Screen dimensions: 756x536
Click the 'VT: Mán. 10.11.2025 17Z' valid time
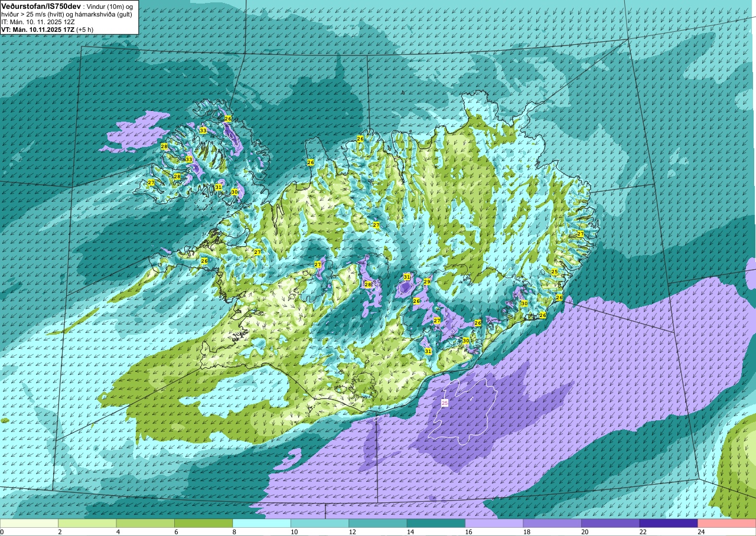coord(37,29)
